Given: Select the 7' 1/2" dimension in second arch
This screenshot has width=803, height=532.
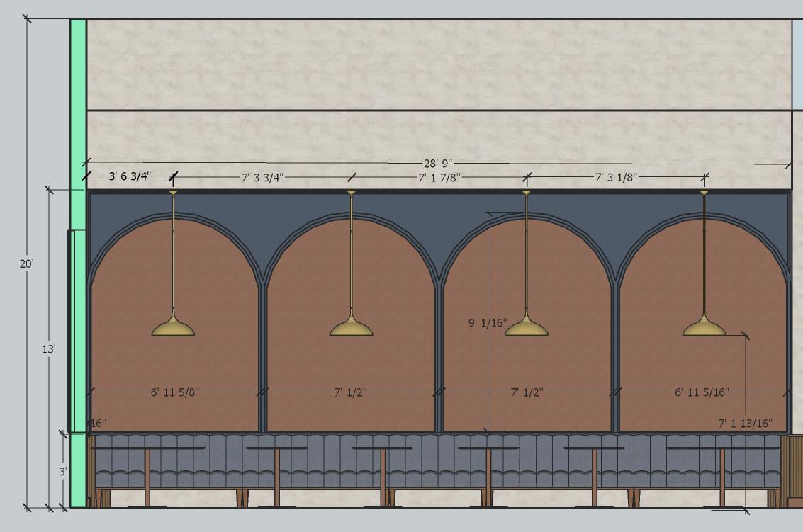Looking at the screenshot, I should 351,392.
